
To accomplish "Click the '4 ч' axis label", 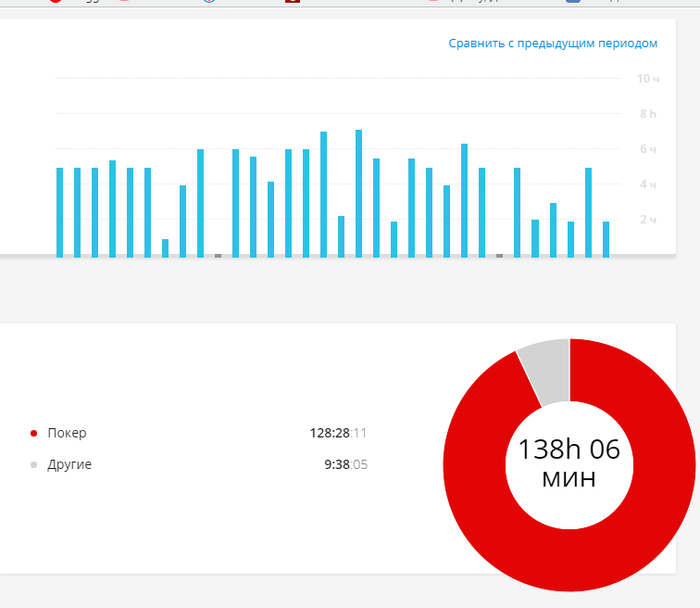I will pos(648,184).
